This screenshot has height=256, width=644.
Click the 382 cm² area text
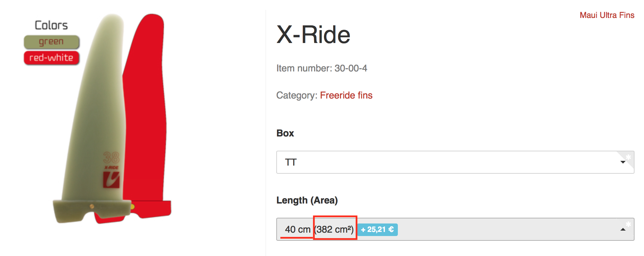[x=335, y=230]
